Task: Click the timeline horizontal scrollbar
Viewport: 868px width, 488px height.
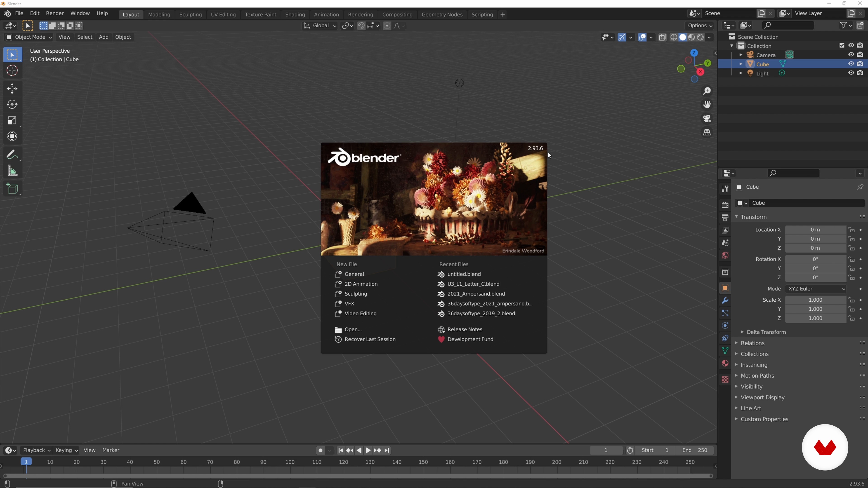Action: point(358,476)
